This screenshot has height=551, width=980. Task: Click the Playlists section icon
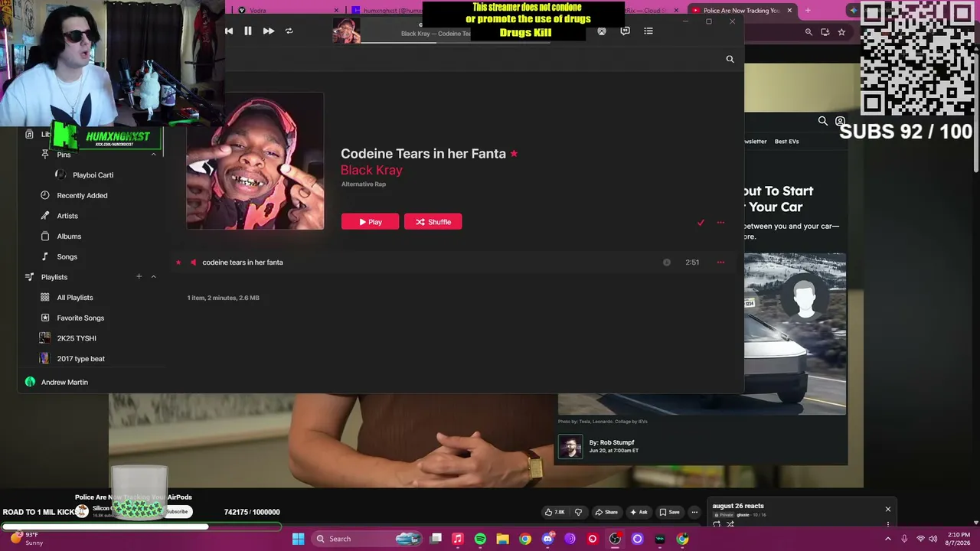(30, 277)
